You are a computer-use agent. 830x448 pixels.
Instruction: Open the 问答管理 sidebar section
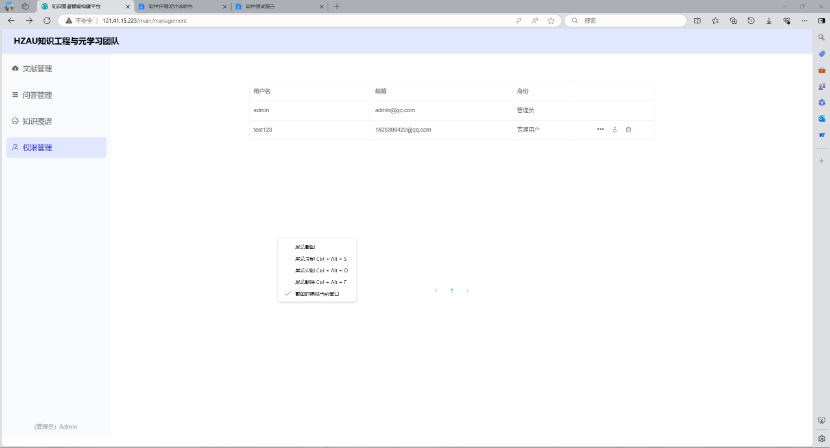tap(37, 95)
